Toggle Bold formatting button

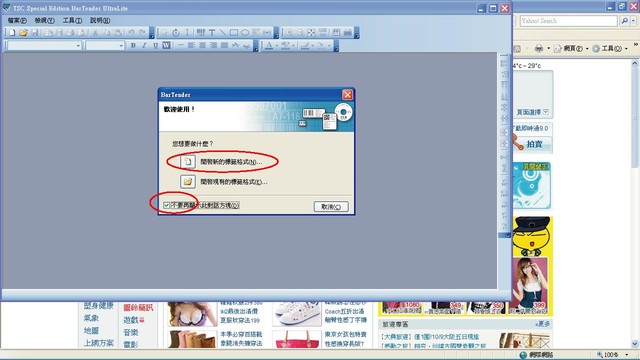tap(133, 46)
